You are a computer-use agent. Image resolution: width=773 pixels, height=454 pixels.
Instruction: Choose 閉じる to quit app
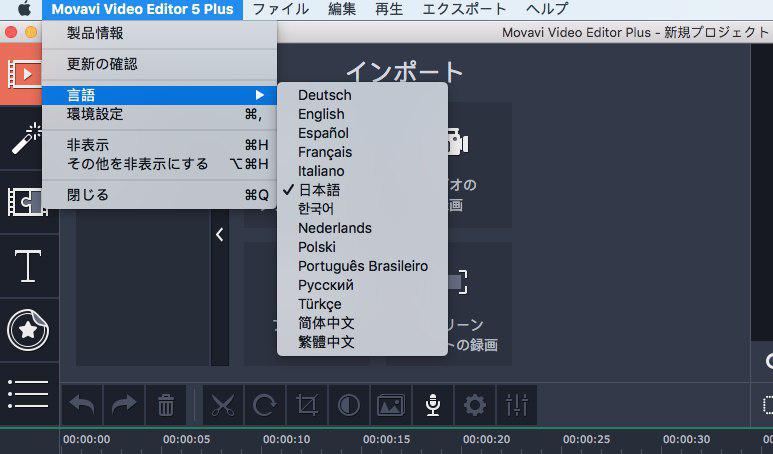pos(159,195)
